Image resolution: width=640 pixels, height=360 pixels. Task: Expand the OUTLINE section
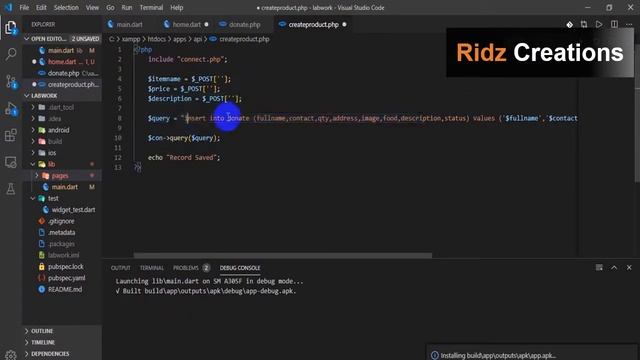tap(62, 331)
